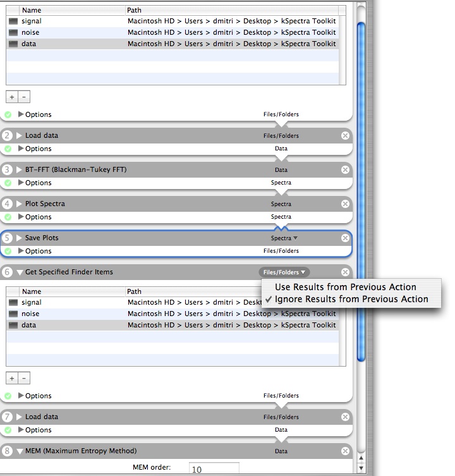Image resolution: width=455 pixels, height=476 pixels.
Task: Expand the Plot Spectra action
Action: [x=19, y=204]
